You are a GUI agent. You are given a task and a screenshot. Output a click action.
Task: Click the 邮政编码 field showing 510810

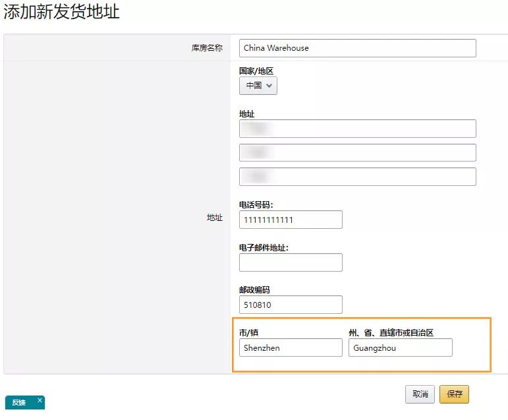[x=291, y=305]
